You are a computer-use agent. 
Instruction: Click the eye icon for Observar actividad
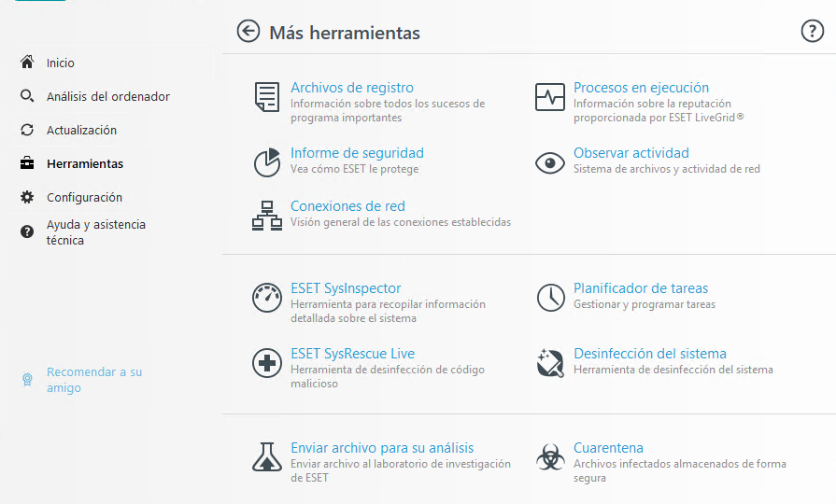[549, 163]
